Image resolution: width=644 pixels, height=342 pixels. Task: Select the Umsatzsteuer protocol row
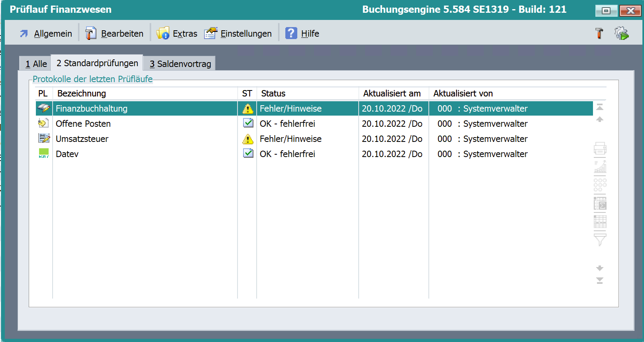82,139
